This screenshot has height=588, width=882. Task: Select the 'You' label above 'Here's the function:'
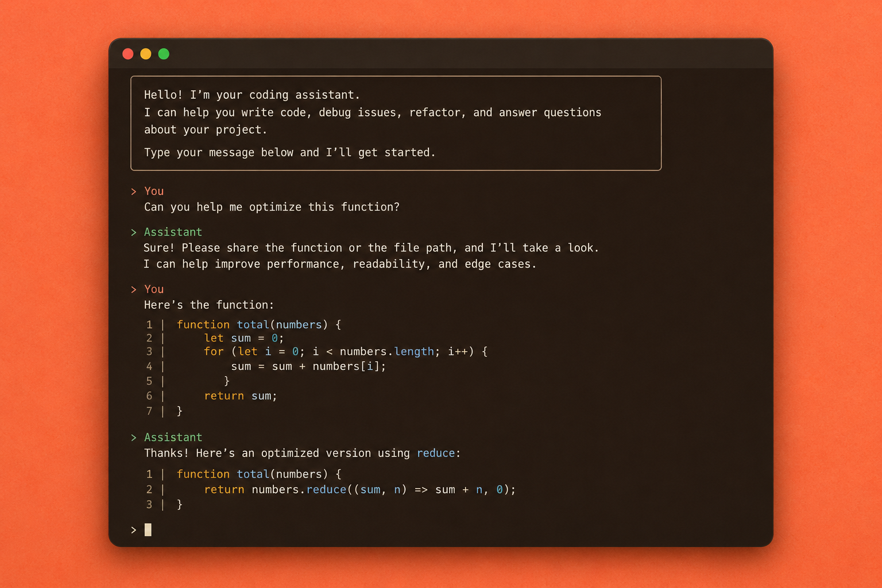pyautogui.click(x=154, y=289)
